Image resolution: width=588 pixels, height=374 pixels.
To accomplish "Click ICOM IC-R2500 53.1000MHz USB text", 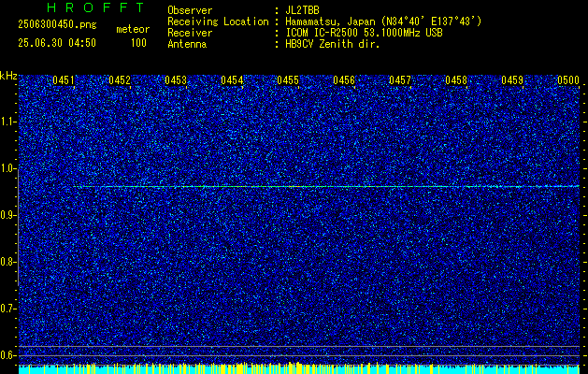I will (364, 33).
